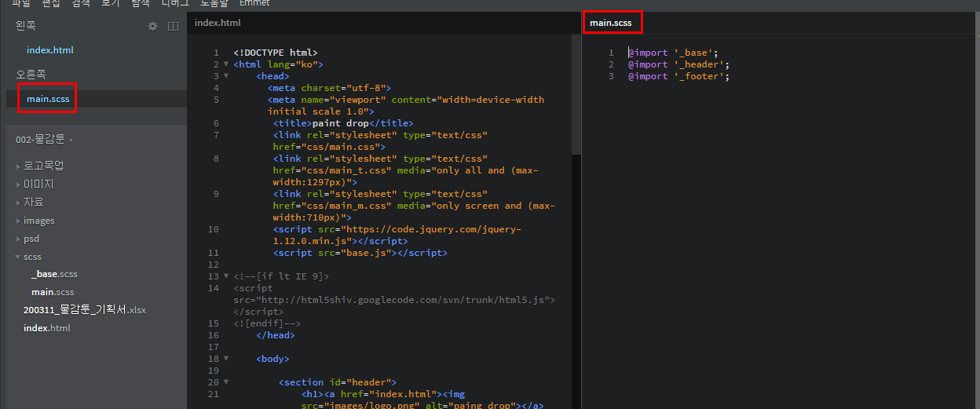Click the <![endif]--> line
The height and width of the screenshot is (409, 980).
pos(267,323)
